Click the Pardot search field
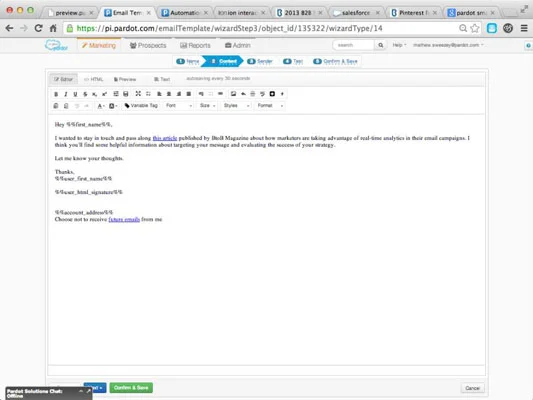Viewport: 533px width, 400px height. 354,45
